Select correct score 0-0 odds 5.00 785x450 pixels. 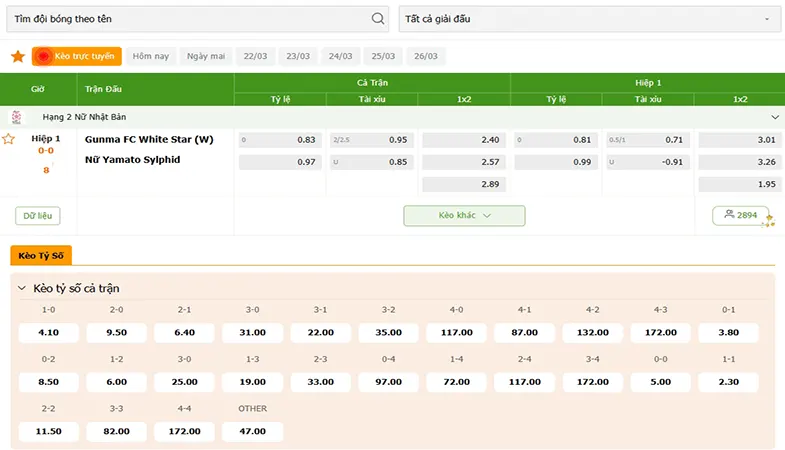[660, 382]
